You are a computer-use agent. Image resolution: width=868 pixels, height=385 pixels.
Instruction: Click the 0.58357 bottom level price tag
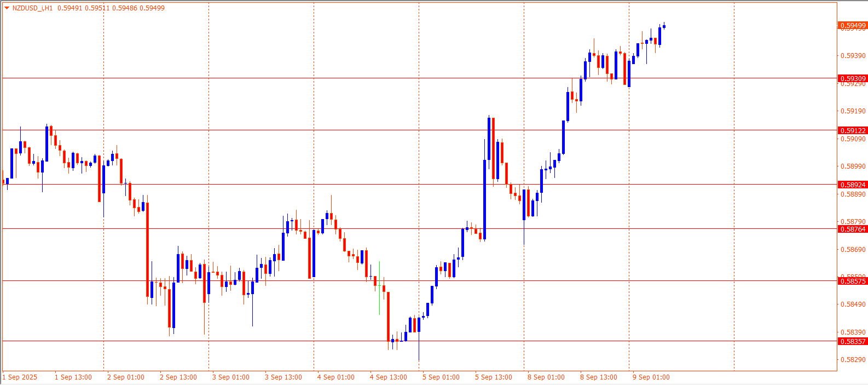coord(853,342)
